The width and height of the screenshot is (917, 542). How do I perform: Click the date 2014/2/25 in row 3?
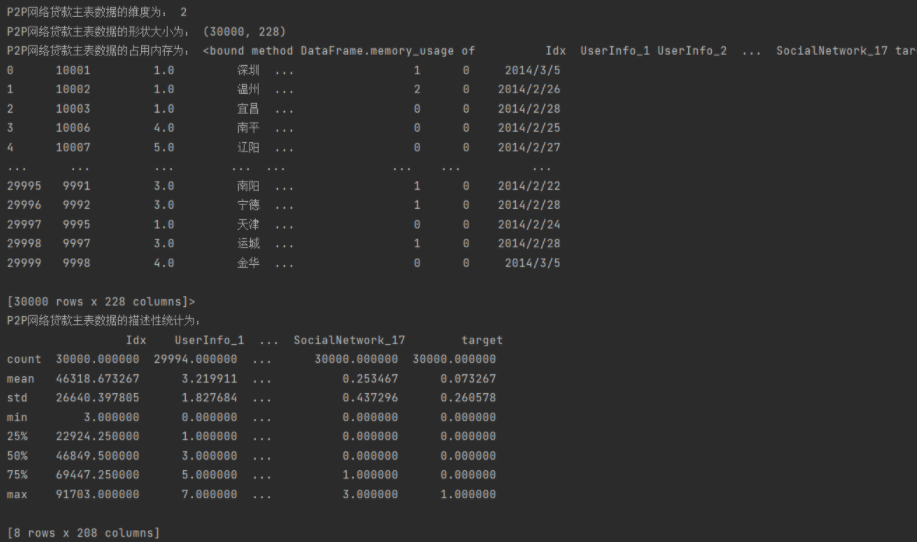click(529, 128)
